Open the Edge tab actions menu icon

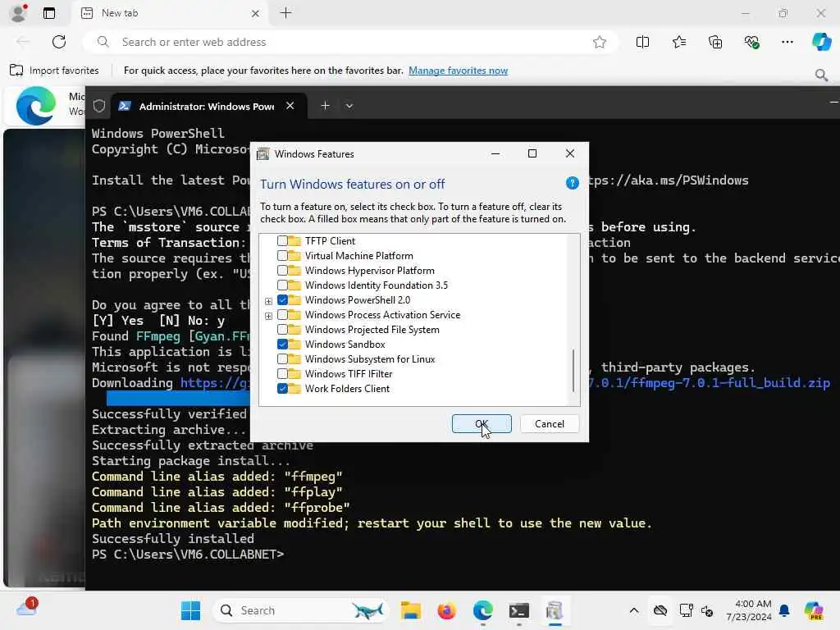[48, 13]
